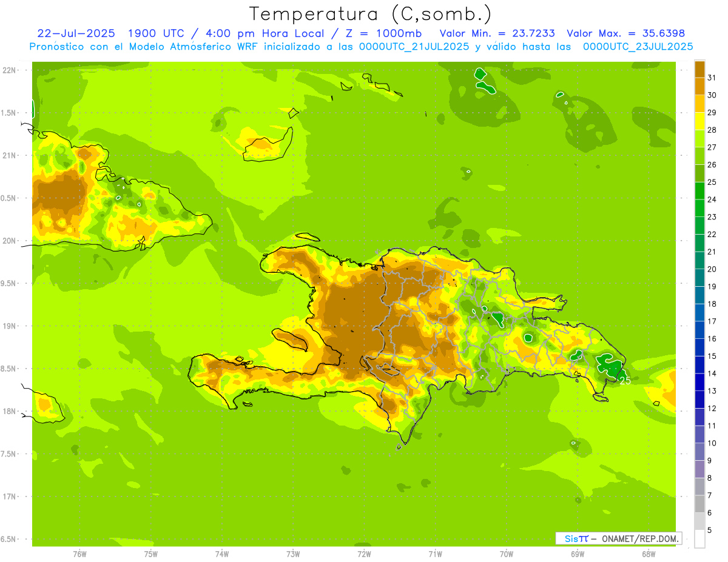
Task: Click the "8.5N" latitude tick label
Action: 8,369
